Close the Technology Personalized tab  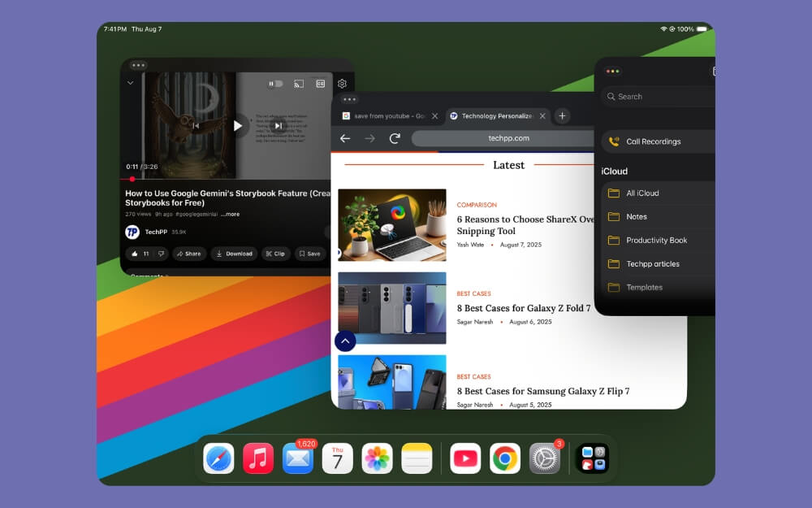click(x=542, y=116)
